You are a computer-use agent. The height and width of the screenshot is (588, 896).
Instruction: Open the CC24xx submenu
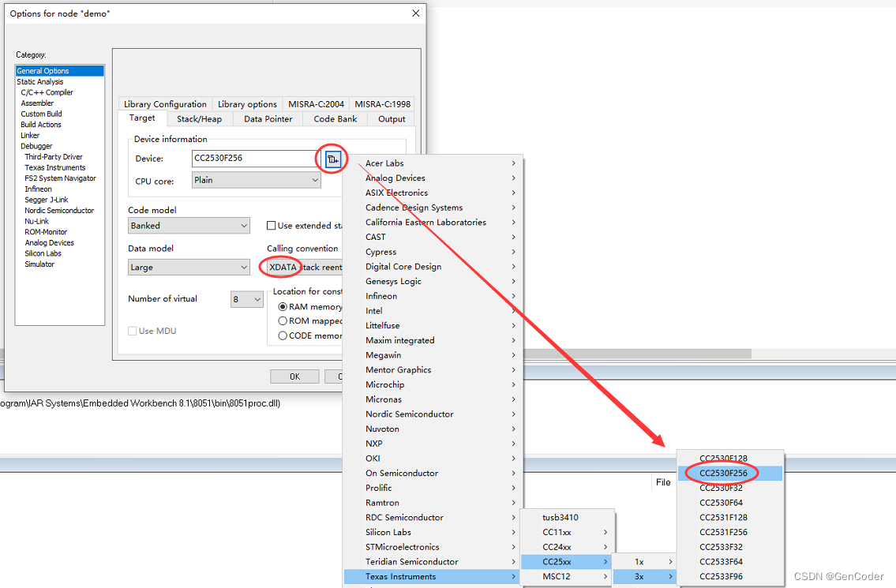[567, 547]
